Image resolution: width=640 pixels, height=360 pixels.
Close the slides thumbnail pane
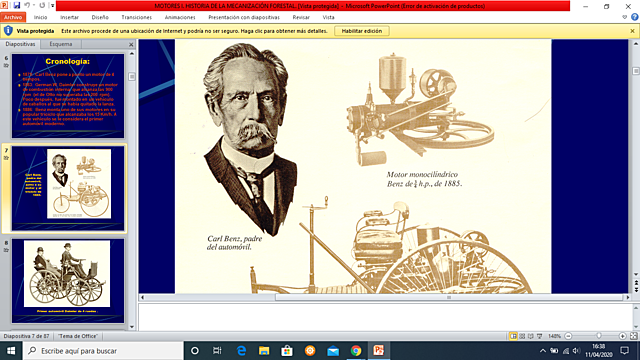pyautogui.click(x=131, y=44)
